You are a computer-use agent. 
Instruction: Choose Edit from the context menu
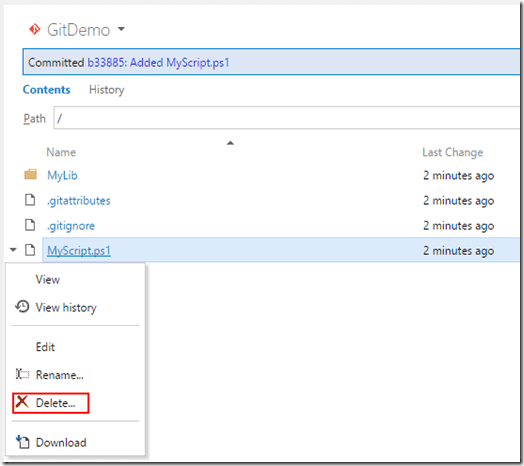[x=45, y=347]
